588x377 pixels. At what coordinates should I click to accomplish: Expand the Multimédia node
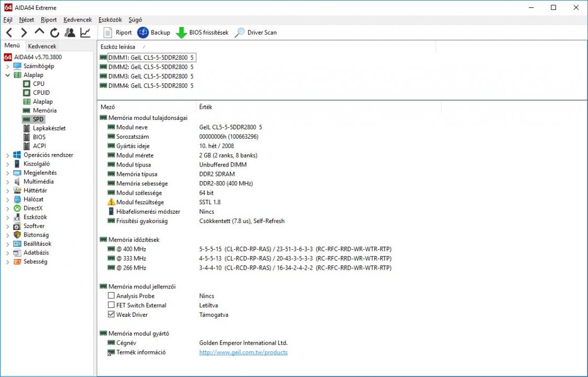[x=7, y=182]
